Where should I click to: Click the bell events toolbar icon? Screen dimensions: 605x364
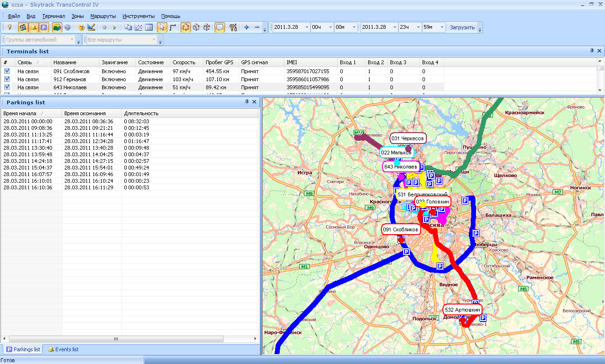click(33, 27)
